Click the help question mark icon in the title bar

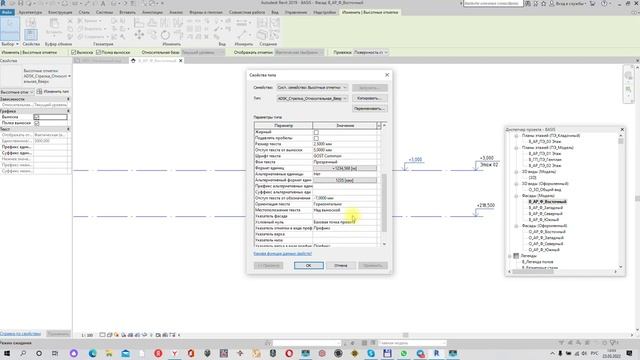[x=604, y=3]
